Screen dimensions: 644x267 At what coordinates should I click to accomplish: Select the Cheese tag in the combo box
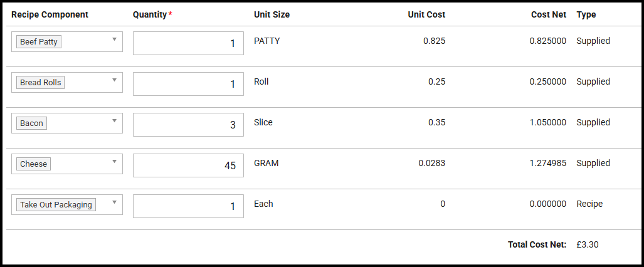pyautogui.click(x=33, y=164)
